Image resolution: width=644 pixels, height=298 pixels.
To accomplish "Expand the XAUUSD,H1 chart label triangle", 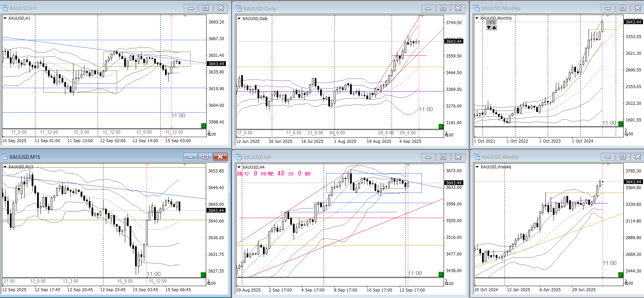I will [x=5, y=18].
